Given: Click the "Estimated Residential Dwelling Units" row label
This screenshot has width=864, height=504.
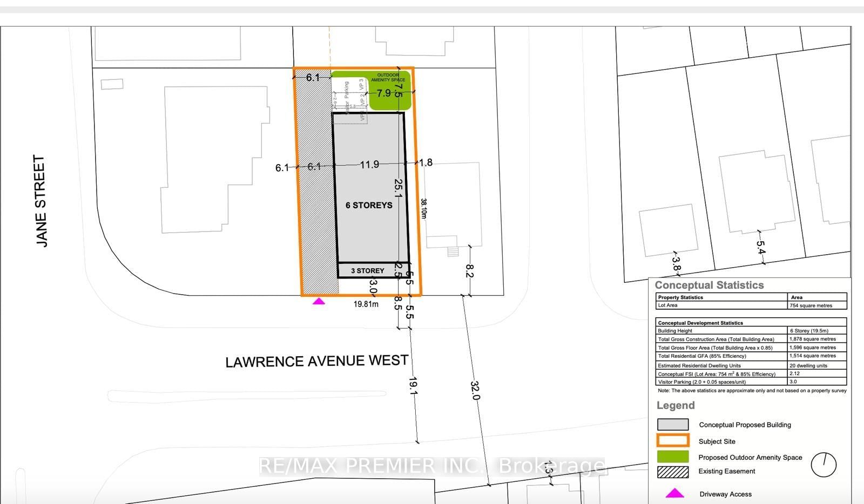Looking at the screenshot, I should [699, 365].
